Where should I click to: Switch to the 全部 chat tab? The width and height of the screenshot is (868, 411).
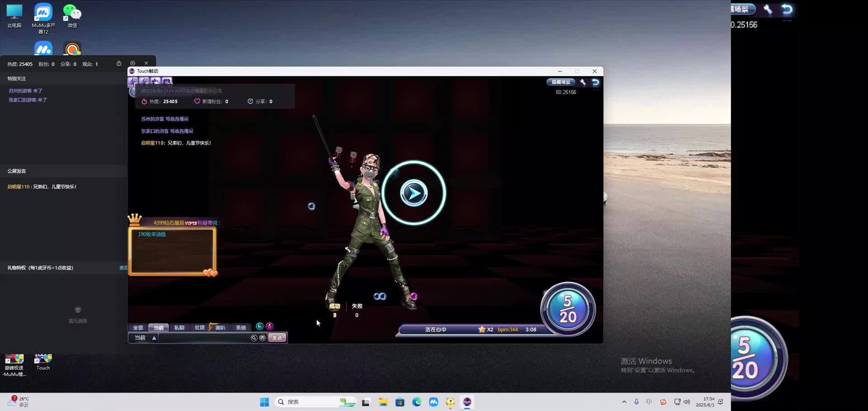138,328
